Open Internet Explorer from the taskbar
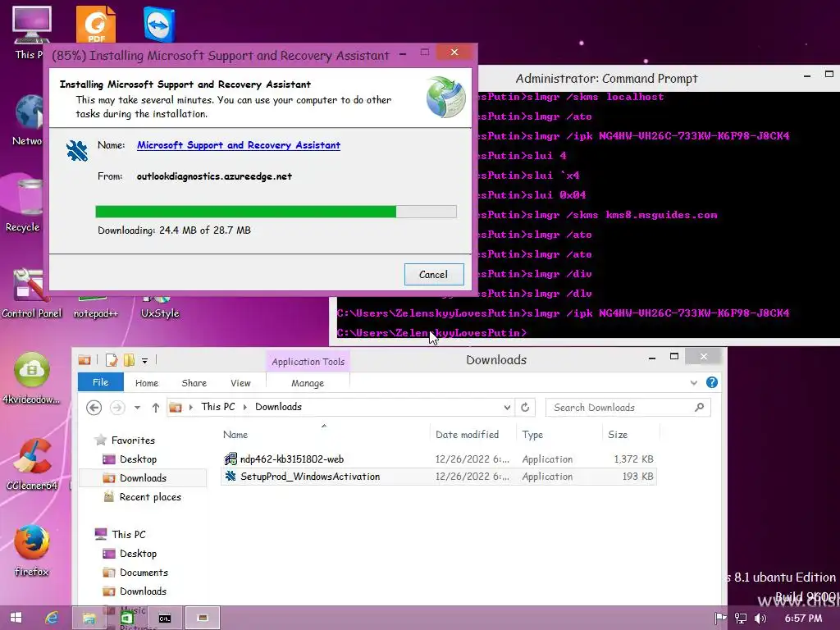The height and width of the screenshot is (630, 840). coord(52,618)
